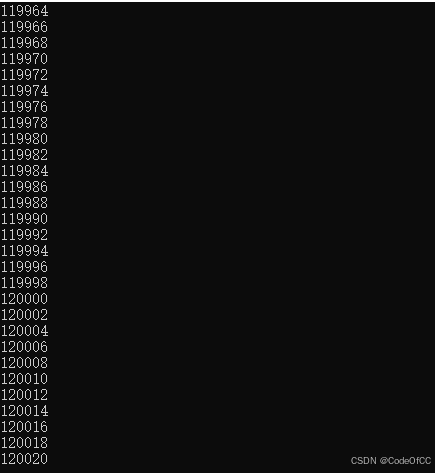
Task: Select the line reading 120018
Action: 25,443
